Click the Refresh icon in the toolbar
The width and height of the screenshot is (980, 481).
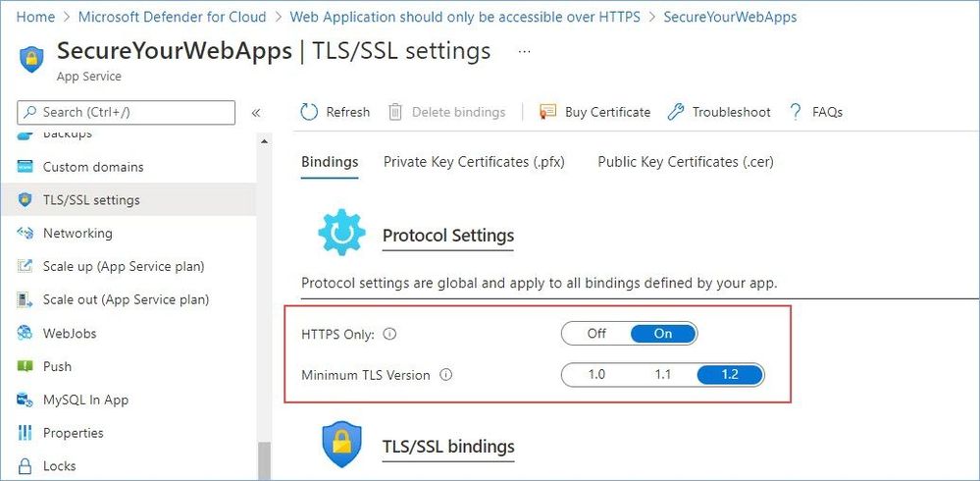pos(309,112)
